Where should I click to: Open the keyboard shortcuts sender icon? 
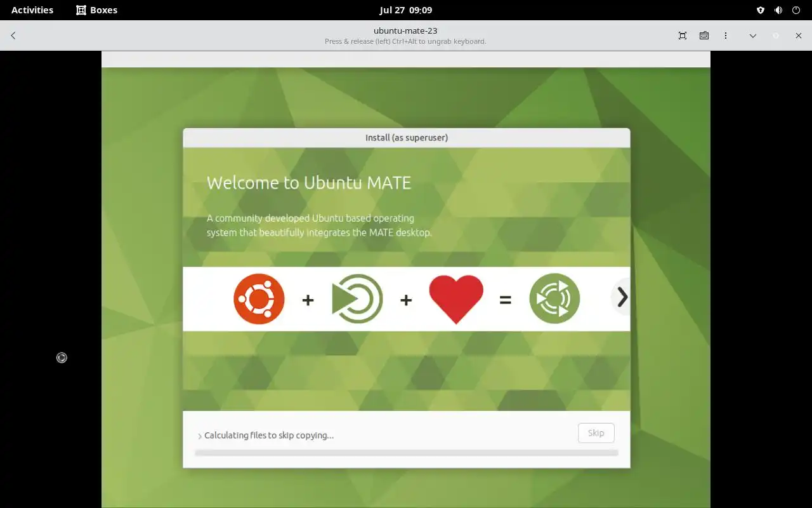point(704,36)
